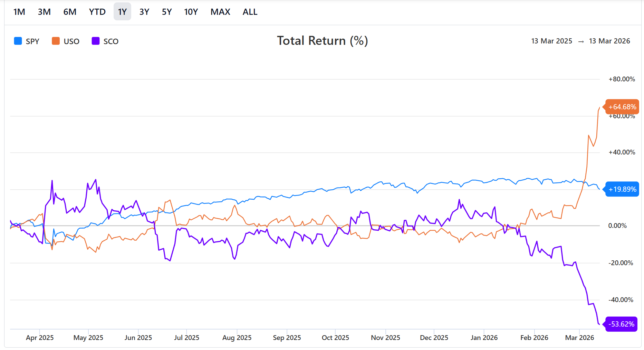Viewport: 644px width, 350px height.
Task: Click the blue SPY legend swatch
Action: point(18,41)
